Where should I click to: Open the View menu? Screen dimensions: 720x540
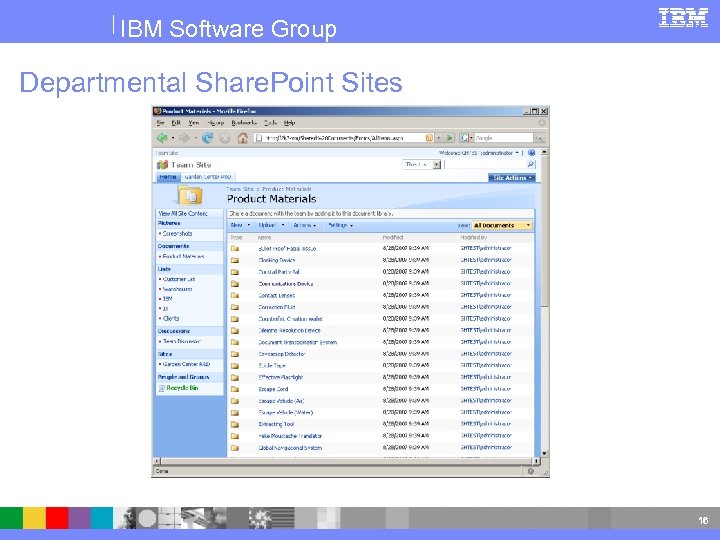click(193, 123)
